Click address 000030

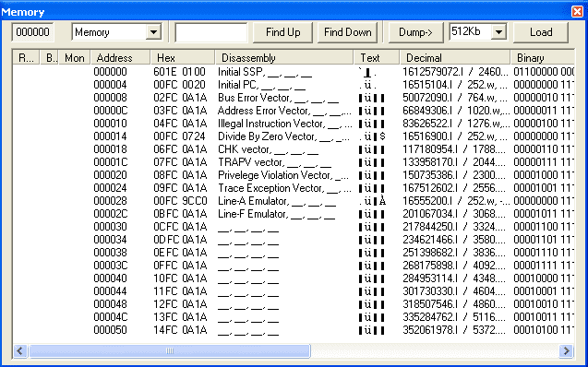(x=110, y=227)
